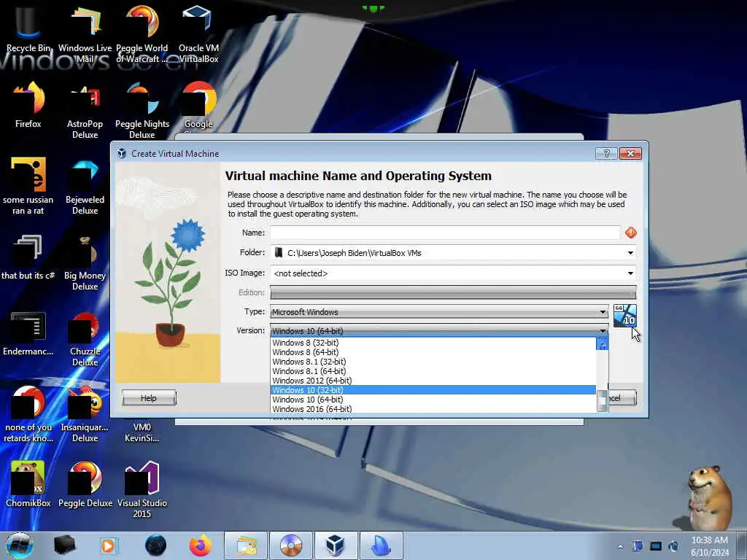Select Windows 8 (64-bit) version
The width and height of the screenshot is (747, 560).
433,352
